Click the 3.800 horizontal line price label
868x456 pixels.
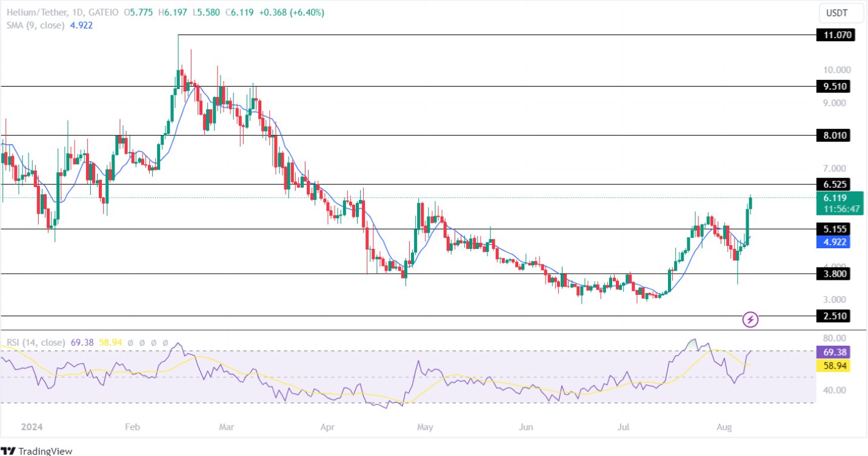(x=833, y=274)
